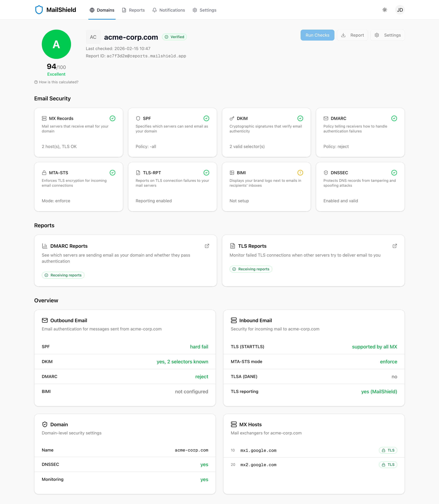Click the TLS lock badge next to mx1.google.com
This screenshot has height=504, width=439.
388,450
